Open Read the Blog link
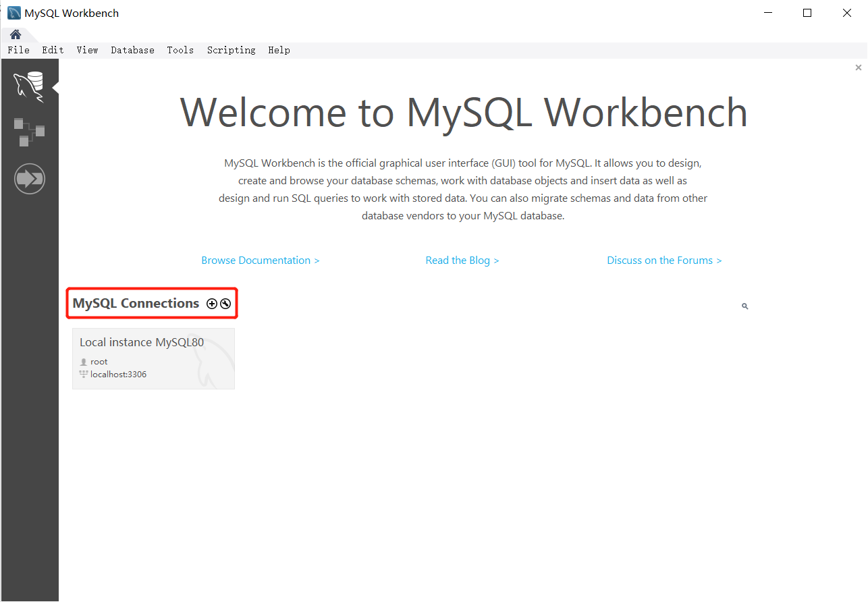868x602 pixels. pyautogui.click(x=462, y=261)
